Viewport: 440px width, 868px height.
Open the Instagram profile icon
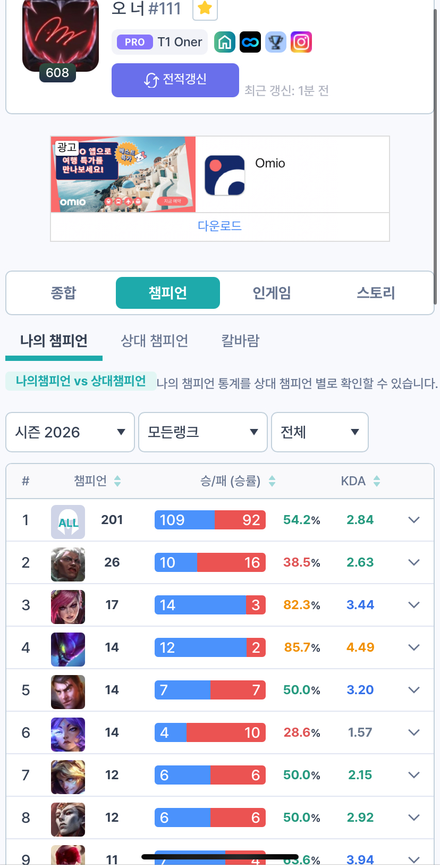click(301, 42)
